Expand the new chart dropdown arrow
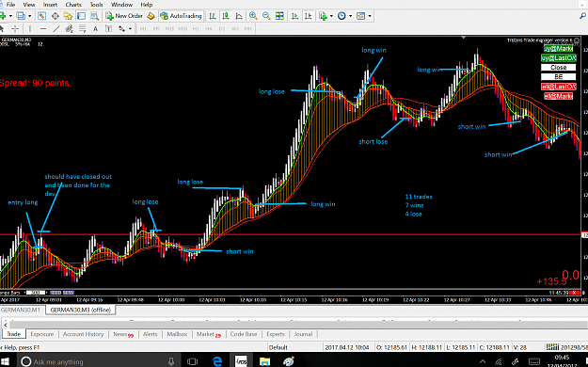 tap(10, 16)
